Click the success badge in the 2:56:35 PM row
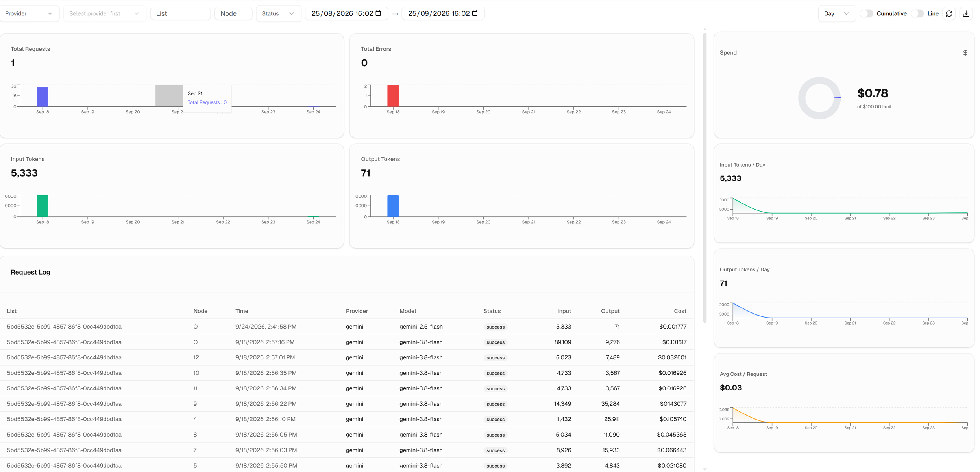The height and width of the screenshot is (472, 980). click(x=495, y=373)
